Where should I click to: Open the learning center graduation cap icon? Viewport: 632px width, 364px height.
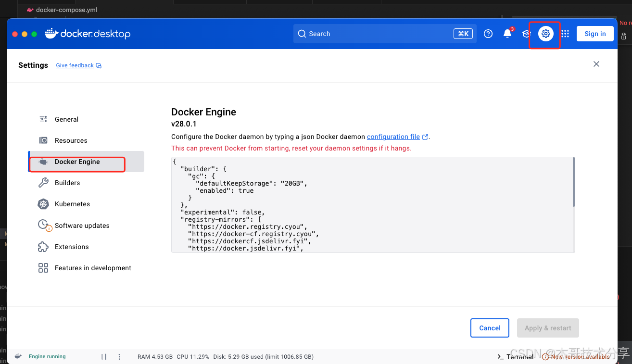[525, 34]
